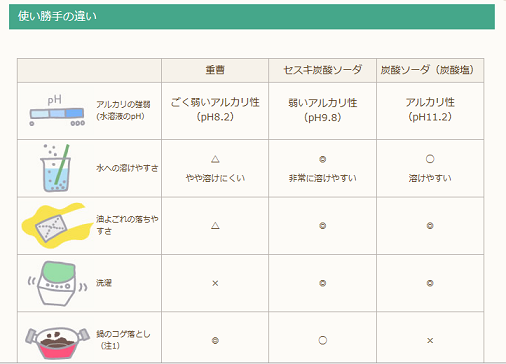Click the triangle mark in 重曹 solubility cell
This screenshot has height=364, width=506.
pyautogui.click(x=215, y=159)
